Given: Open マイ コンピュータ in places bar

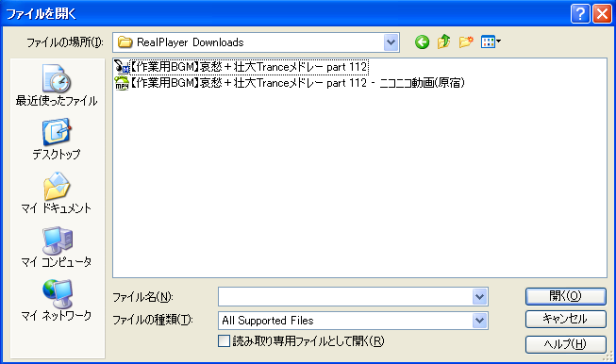Looking at the screenshot, I should (x=57, y=246).
